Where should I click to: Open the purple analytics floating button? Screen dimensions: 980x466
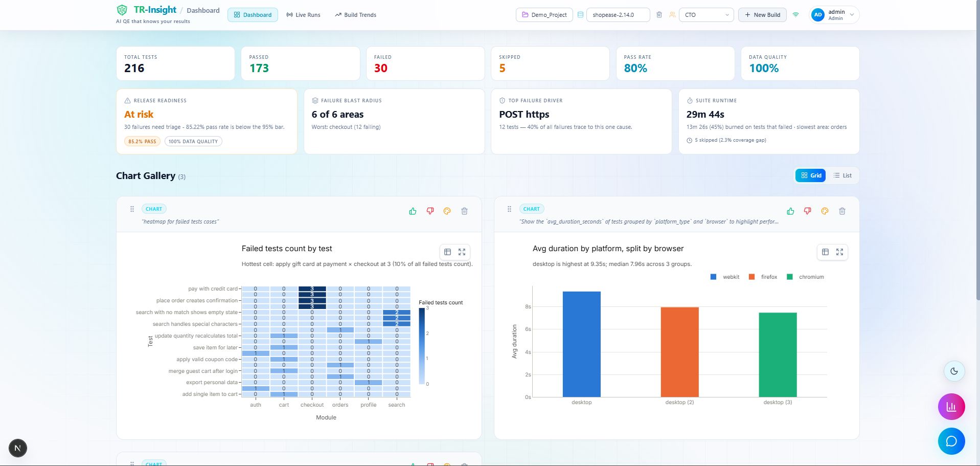tap(951, 407)
